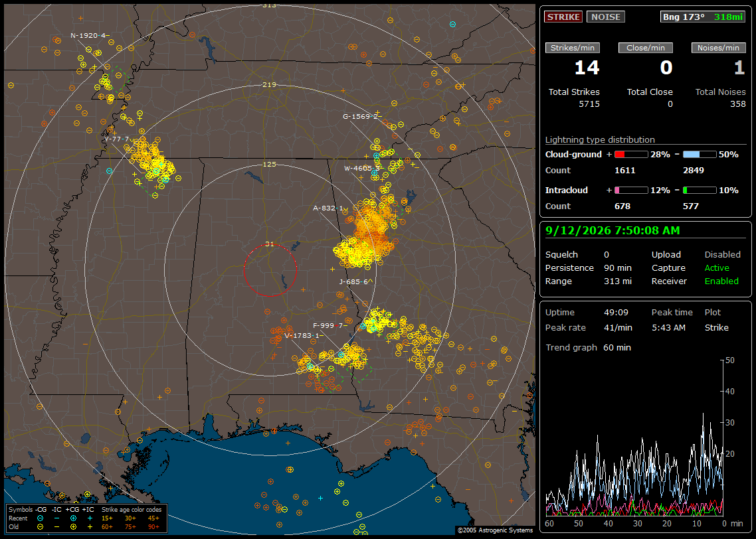Click the Noises/min counter label
The height and width of the screenshot is (539, 756).
[718, 48]
